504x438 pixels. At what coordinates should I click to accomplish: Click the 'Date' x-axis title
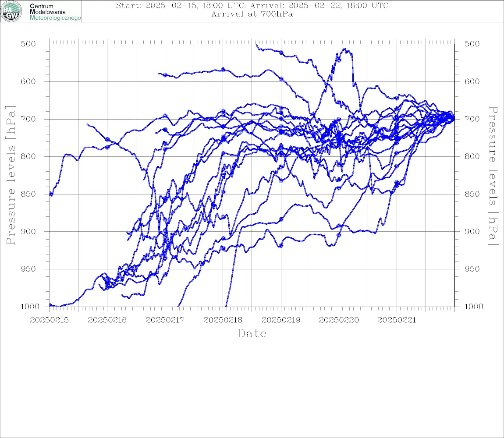click(x=252, y=334)
